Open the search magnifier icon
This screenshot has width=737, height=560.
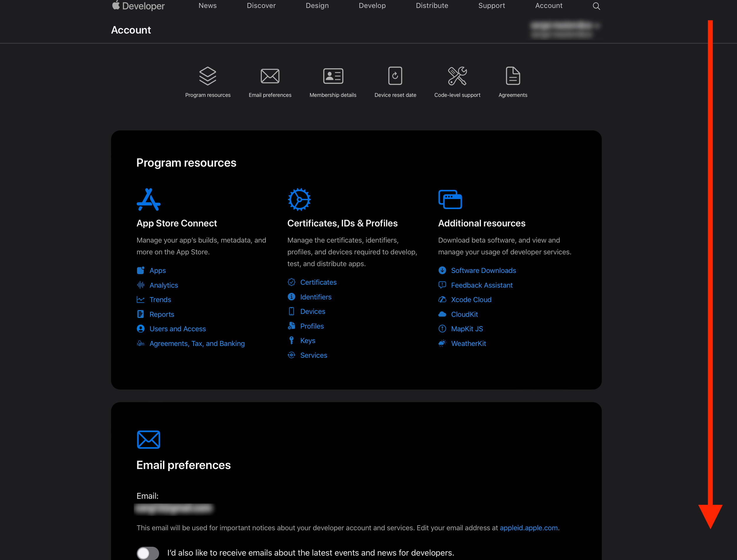(596, 6)
